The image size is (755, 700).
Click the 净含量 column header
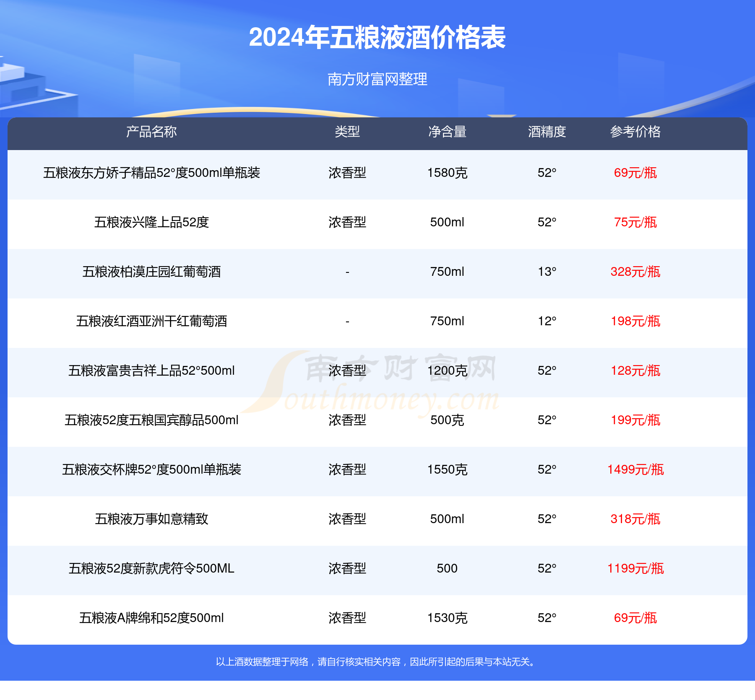coord(447,132)
